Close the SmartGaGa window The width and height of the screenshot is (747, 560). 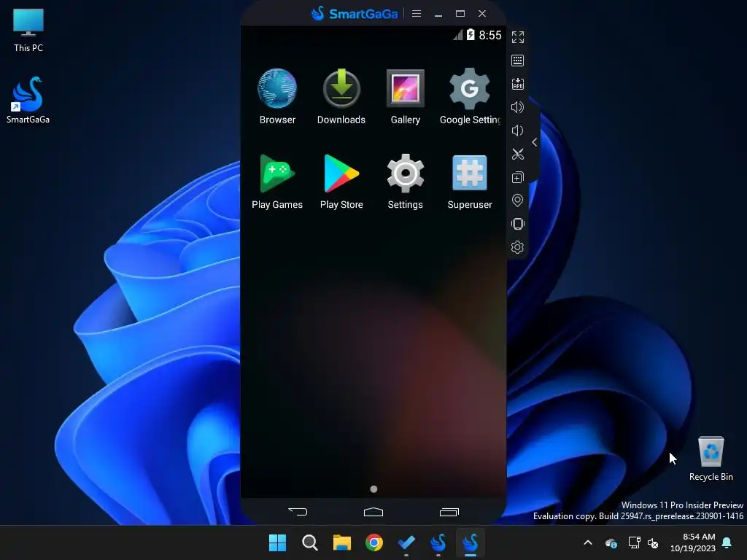(x=482, y=13)
